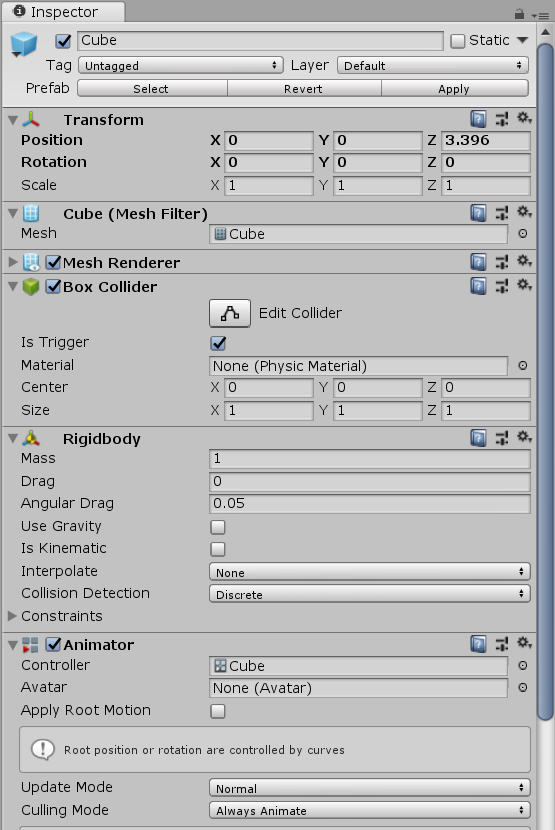The height and width of the screenshot is (830, 555).
Task: Disable the Animator component checkbox
Action: pyautogui.click(x=53, y=644)
